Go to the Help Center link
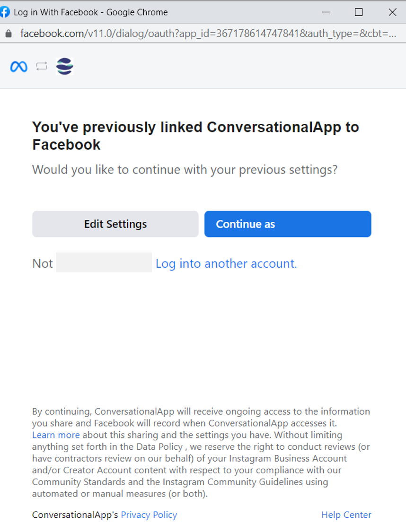This screenshot has height=532, width=406. 346,515
